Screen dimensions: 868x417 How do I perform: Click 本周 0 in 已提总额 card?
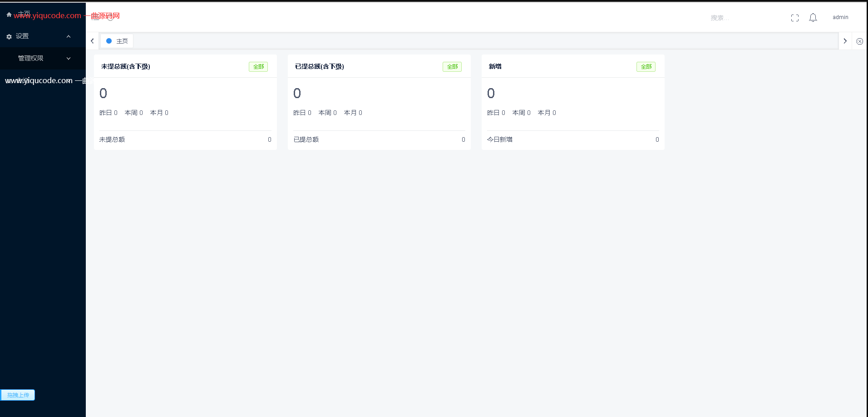coord(328,113)
